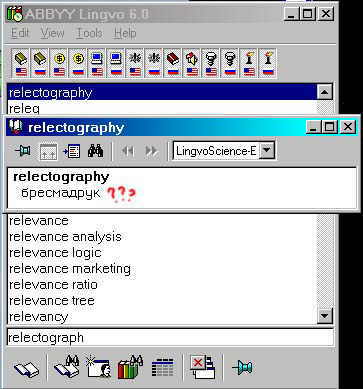This screenshot has width=363, height=389.
Task: Click the open book translate icon
Action: click(27, 368)
